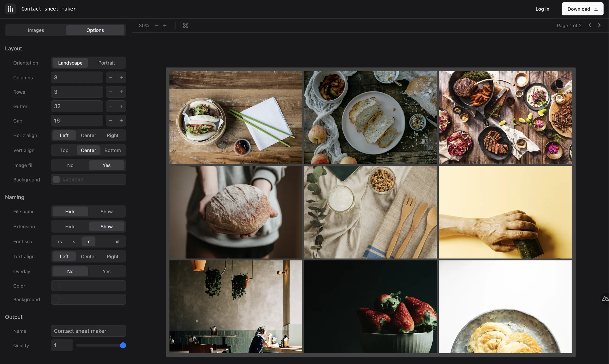Increase Gap with the plus stepper
Screen dimensions: 609x364
(x=121, y=121)
